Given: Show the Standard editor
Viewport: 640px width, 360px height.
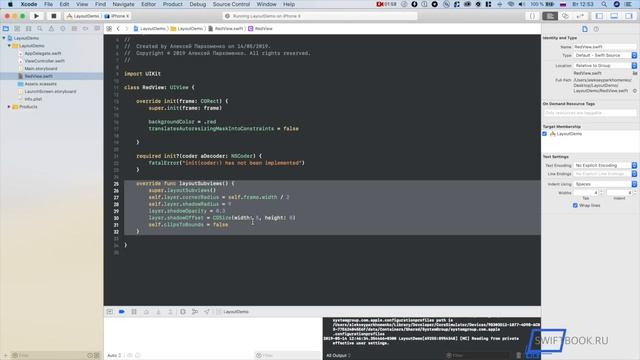Looking at the screenshot, I should [x=550, y=16].
